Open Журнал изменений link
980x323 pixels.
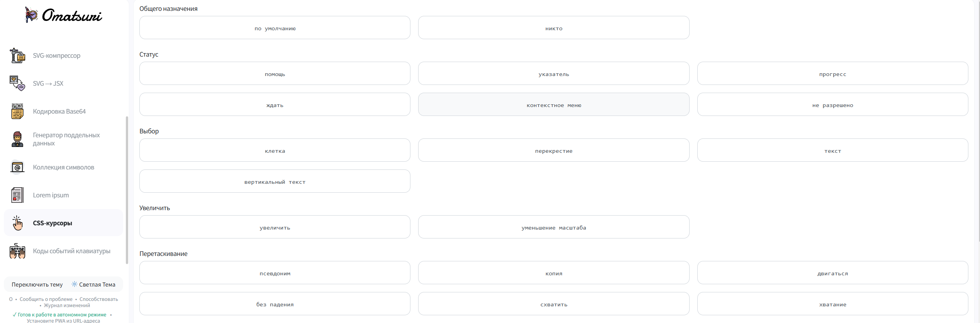coord(67,306)
